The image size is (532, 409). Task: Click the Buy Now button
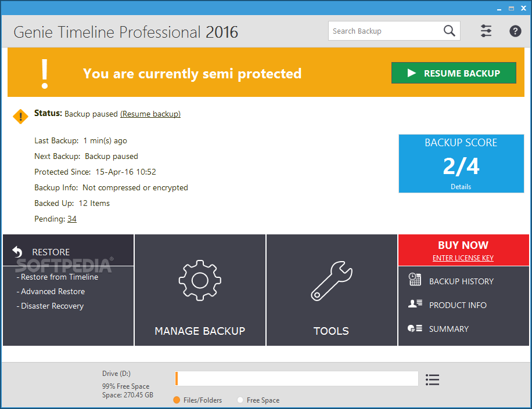pos(463,245)
